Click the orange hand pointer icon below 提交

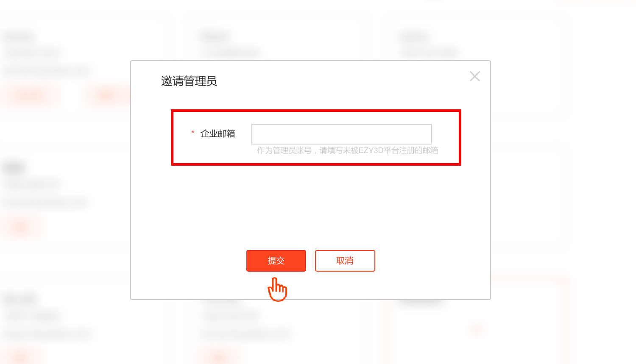277,289
